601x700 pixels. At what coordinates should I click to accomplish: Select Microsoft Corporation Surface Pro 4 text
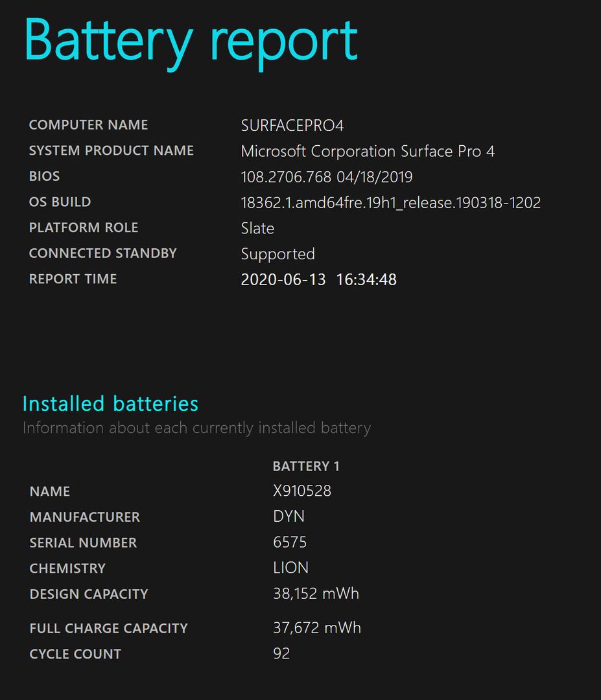tap(368, 151)
